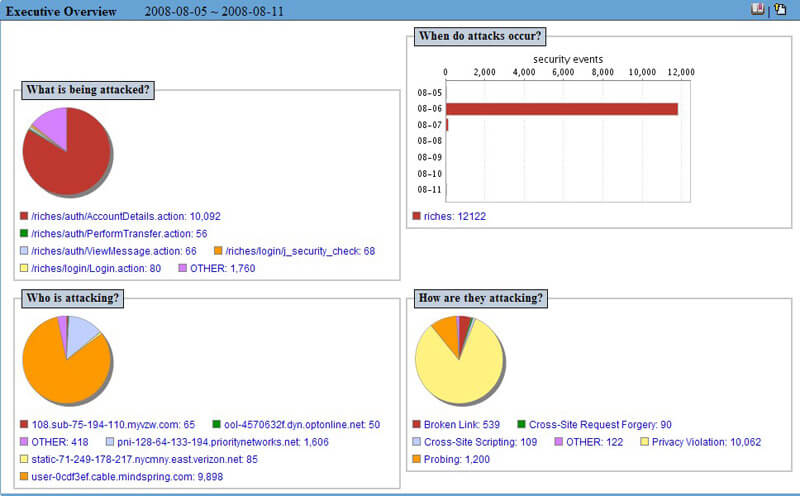Click the purple OTHER: 1,760 swatch
The width and height of the screenshot is (800, 496).
(x=183, y=268)
